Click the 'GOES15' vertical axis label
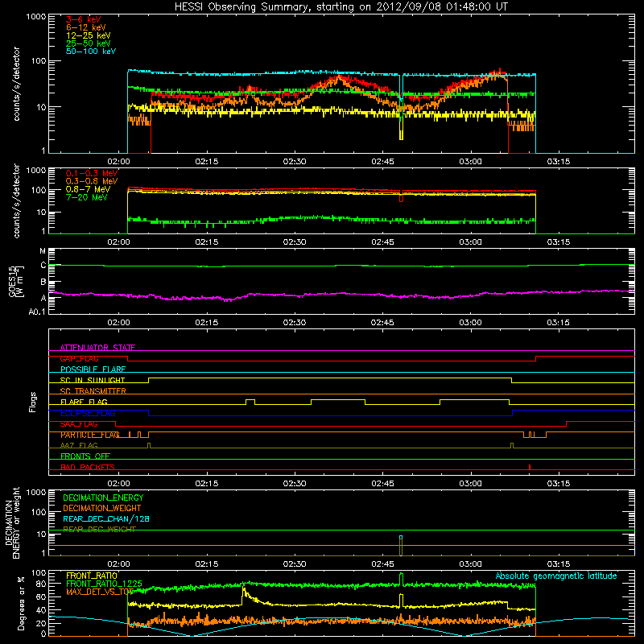The width and height of the screenshot is (644, 644). (x=12, y=281)
